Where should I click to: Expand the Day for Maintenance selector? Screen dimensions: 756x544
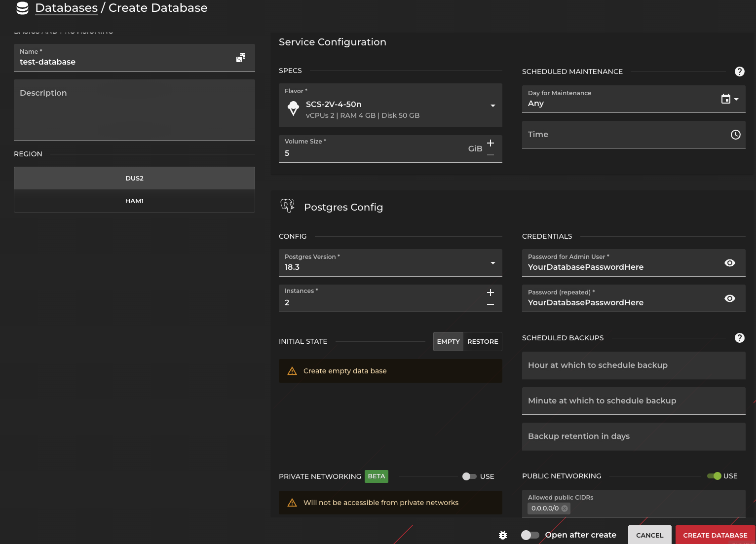[735, 99]
